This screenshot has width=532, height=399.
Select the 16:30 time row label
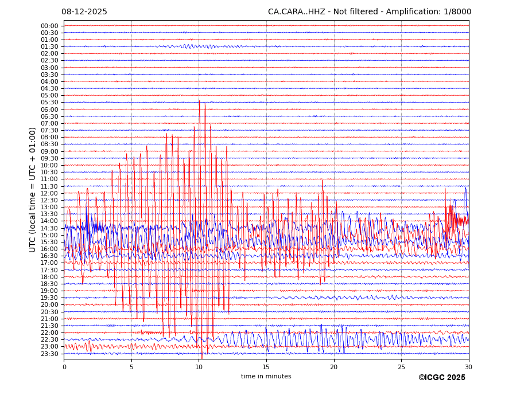click(49, 256)
